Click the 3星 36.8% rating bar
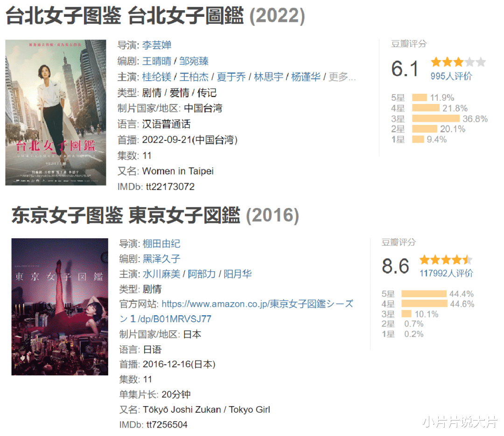The image size is (504, 436). click(435, 118)
